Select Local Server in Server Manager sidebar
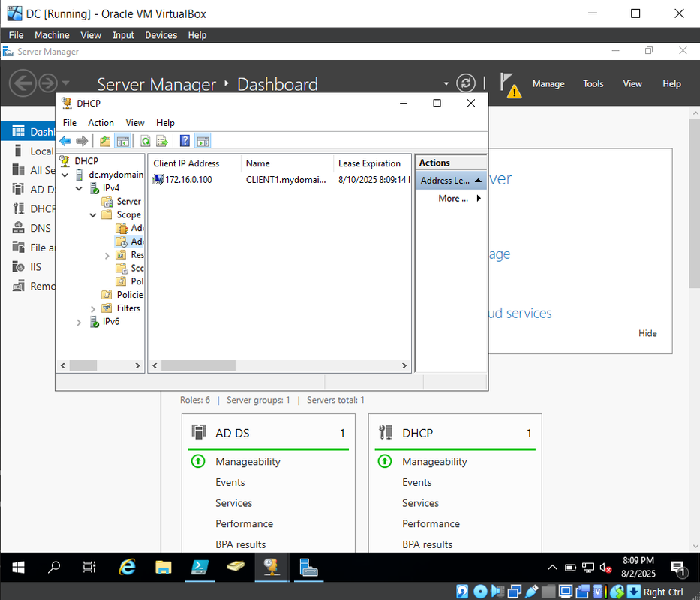 click(33, 151)
